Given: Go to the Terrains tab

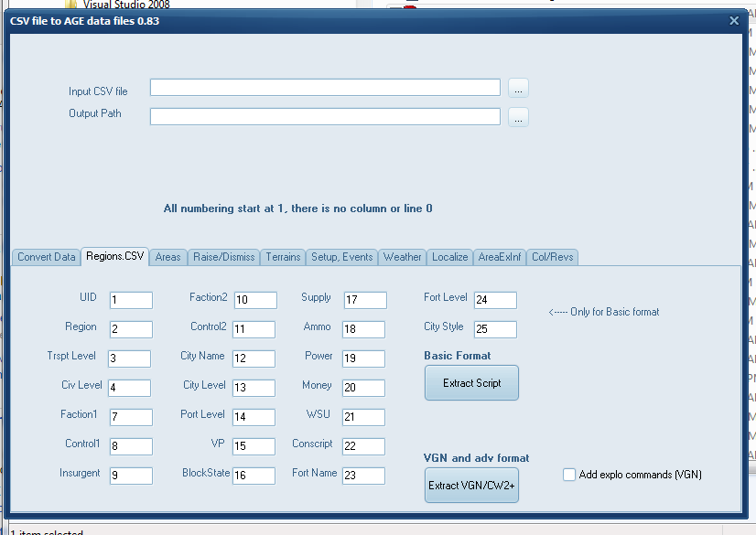Looking at the screenshot, I should click(283, 257).
